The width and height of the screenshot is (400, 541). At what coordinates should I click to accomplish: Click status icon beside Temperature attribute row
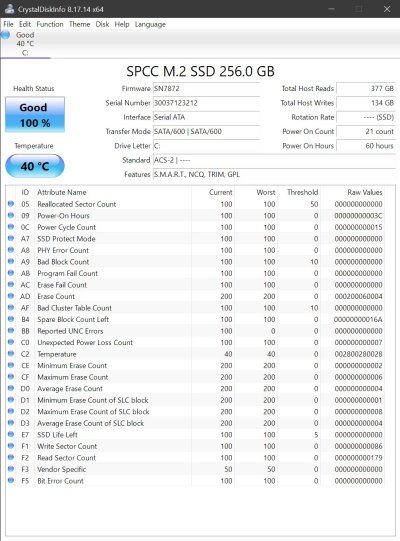(11, 354)
